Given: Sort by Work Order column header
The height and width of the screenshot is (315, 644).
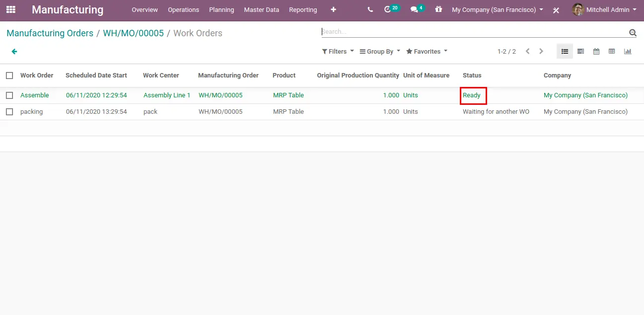Looking at the screenshot, I should [x=37, y=76].
